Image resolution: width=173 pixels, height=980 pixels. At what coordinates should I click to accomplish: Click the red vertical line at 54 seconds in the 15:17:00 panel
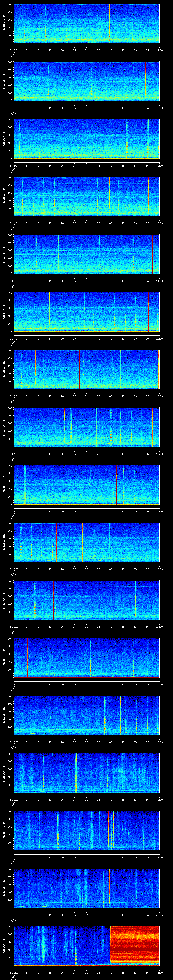pos(145,79)
